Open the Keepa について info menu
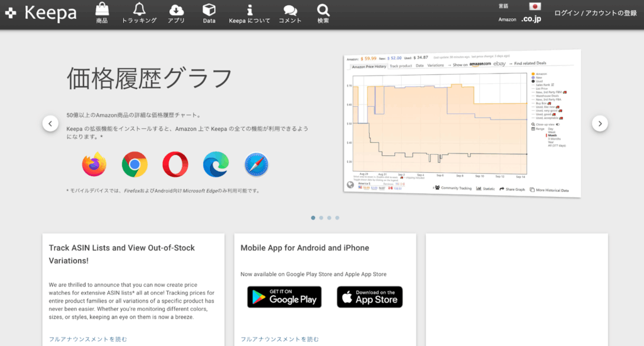Screen dimensions: 644x346 click(x=249, y=13)
